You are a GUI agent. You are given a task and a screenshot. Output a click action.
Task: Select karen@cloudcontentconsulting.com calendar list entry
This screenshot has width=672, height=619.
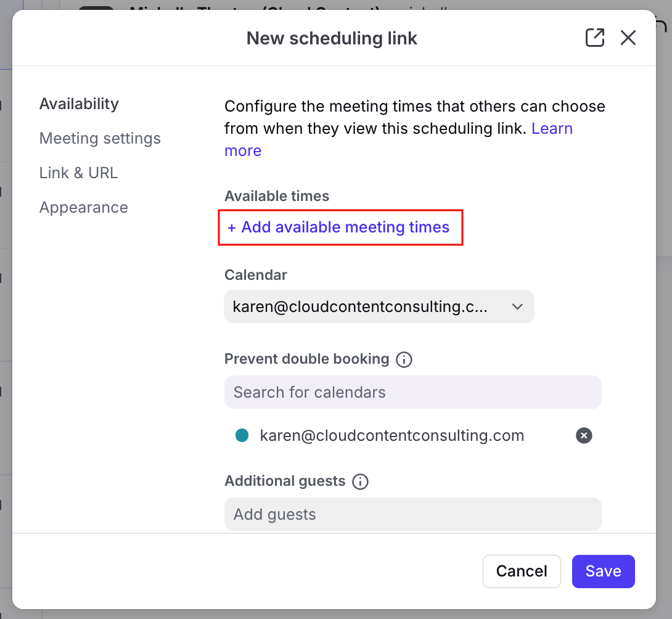[x=391, y=436]
